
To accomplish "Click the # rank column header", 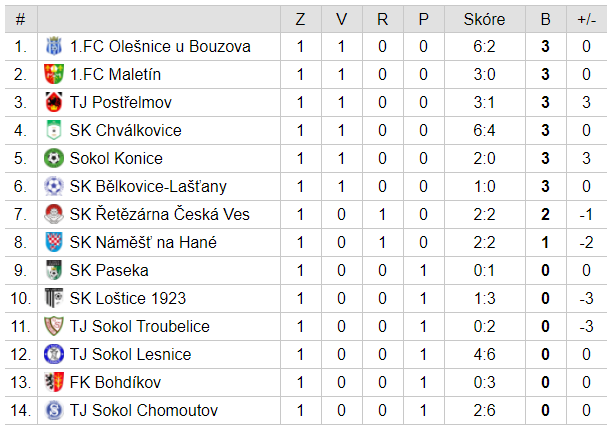I will click(21, 19).
